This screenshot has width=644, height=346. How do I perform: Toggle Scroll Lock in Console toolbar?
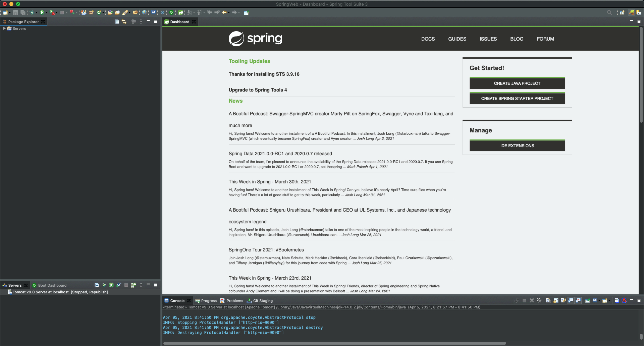pyautogui.click(x=556, y=301)
